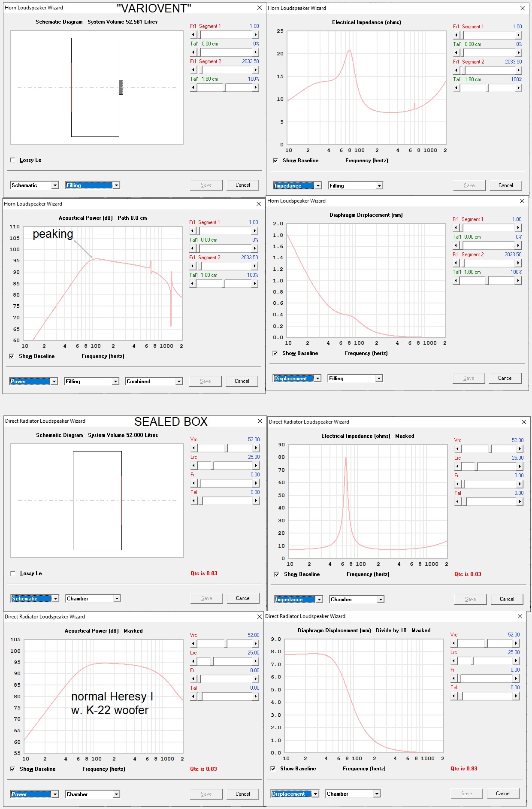Click Tal1 1.80 cm right arrow in Horn schematic window
Screen dimensions: 532x809
pyautogui.click(x=256, y=88)
